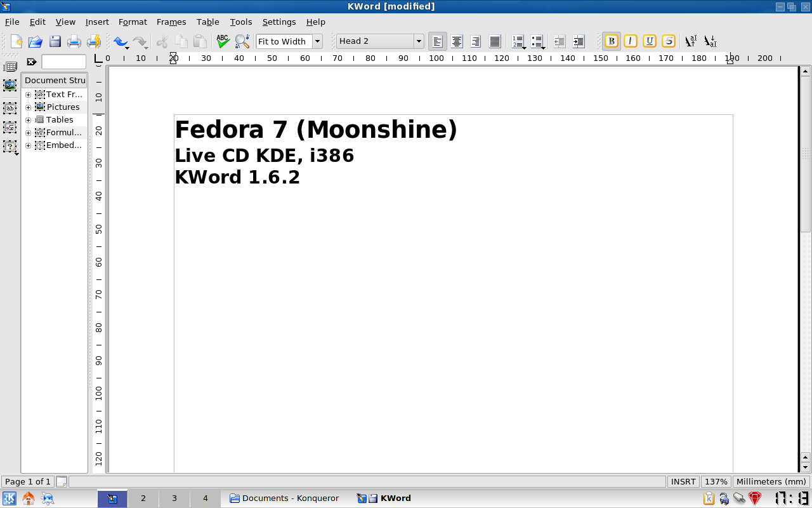
Task: Click the spell check ABC icon
Action: click(222, 41)
